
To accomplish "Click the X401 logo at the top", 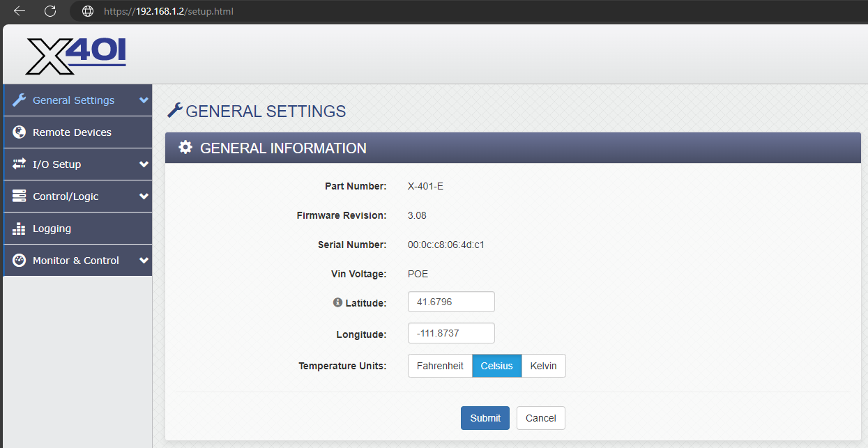I will [x=77, y=53].
